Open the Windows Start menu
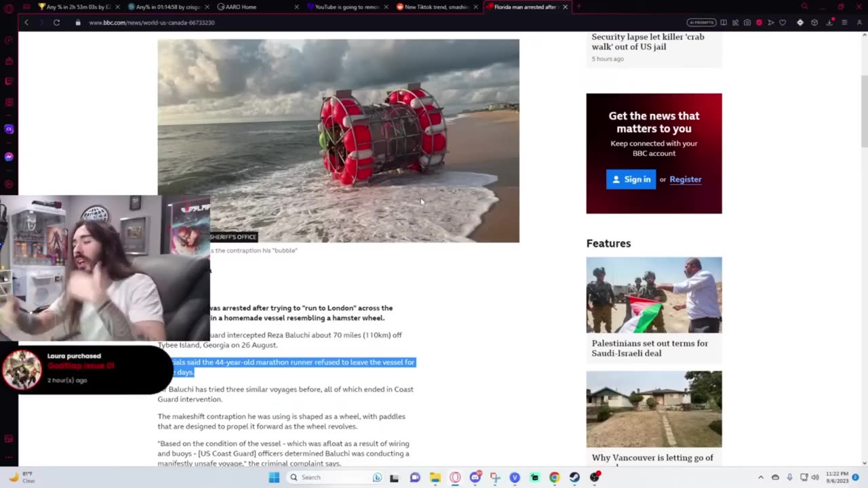Screen dimensions: 868x488 click(x=274, y=477)
